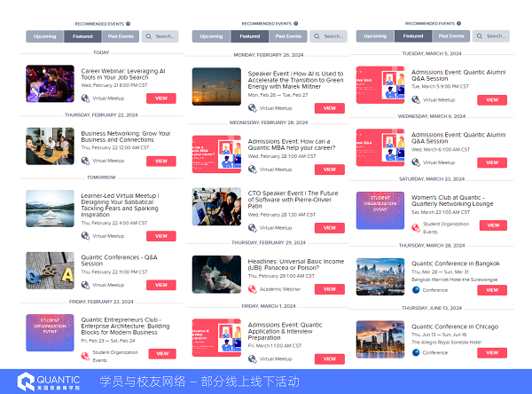Screen dimensions: 532x394
Task: Open Quantic Conference in Bangkok title link
Action: pyautogui.click(x=456, y=264)
